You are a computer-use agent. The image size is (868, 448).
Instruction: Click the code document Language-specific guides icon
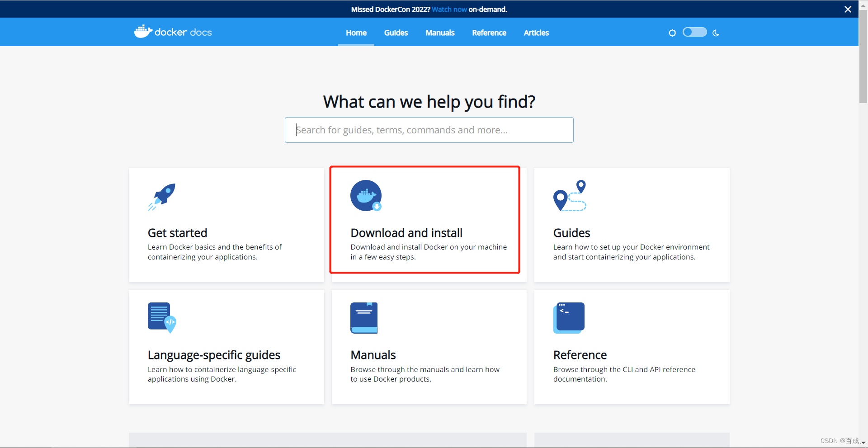(x=162, y=317)
